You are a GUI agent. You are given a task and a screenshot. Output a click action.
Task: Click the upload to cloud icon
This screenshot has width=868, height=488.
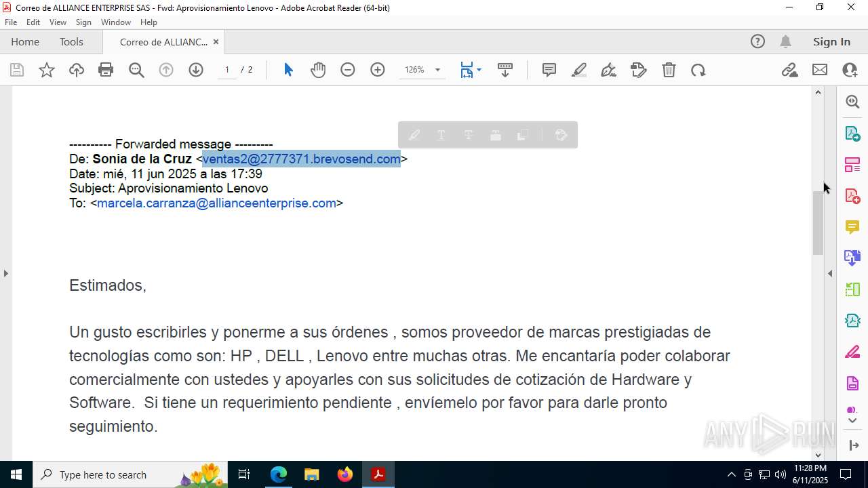77,70
